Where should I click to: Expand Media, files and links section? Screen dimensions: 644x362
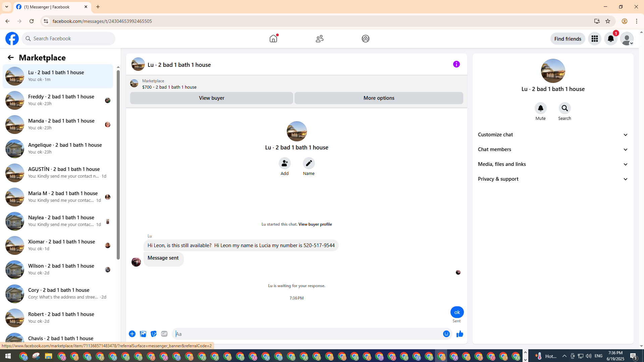click(x=553, y=164)
